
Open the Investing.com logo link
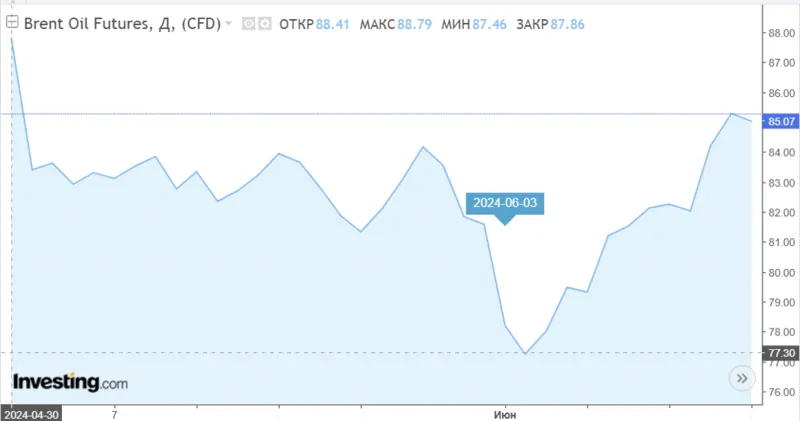(x=70, y=382)
